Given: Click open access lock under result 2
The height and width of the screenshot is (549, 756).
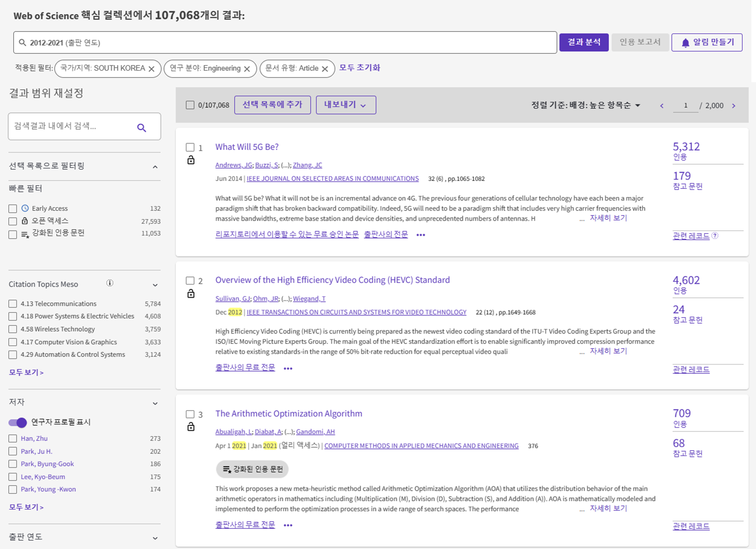Looking at the screenshot, I should 191,294.
